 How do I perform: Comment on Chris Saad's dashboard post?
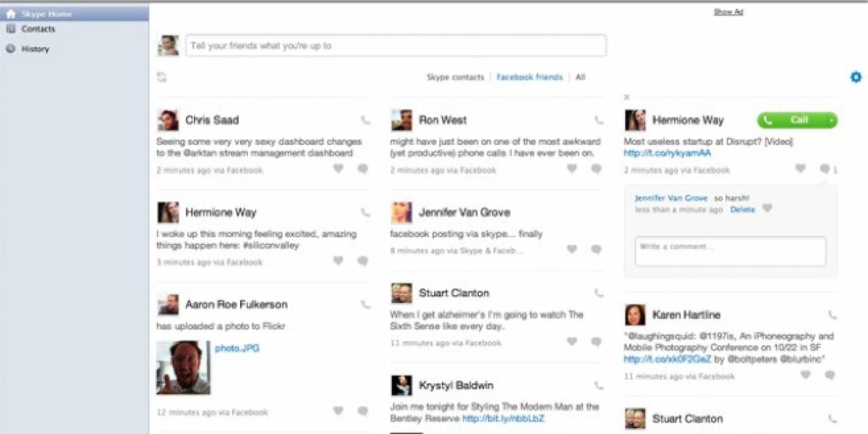pyautogui.click(x=362, y=169)
